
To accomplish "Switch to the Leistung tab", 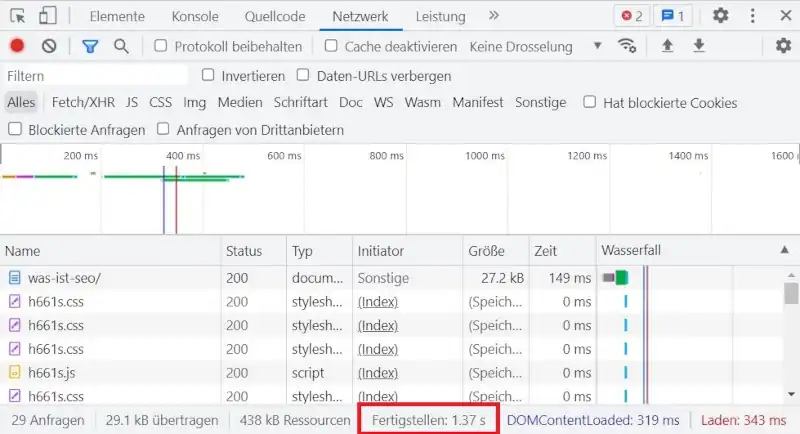I will 440,16.
